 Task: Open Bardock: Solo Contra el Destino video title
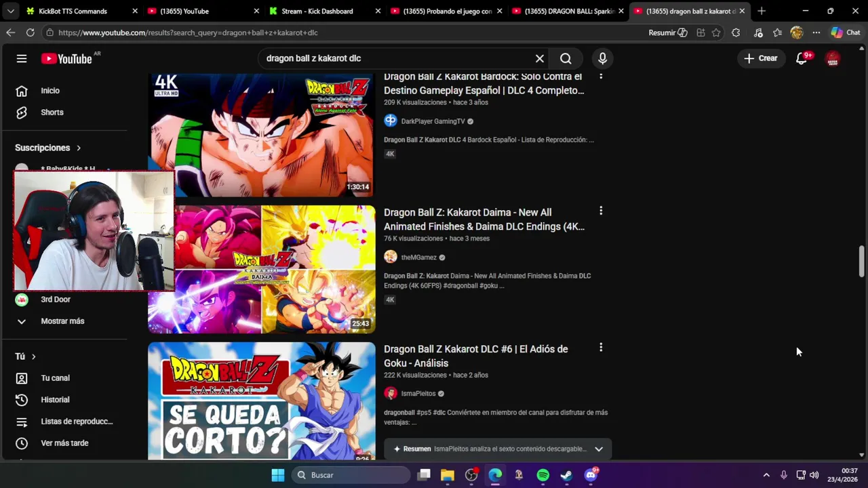point(484,83)
